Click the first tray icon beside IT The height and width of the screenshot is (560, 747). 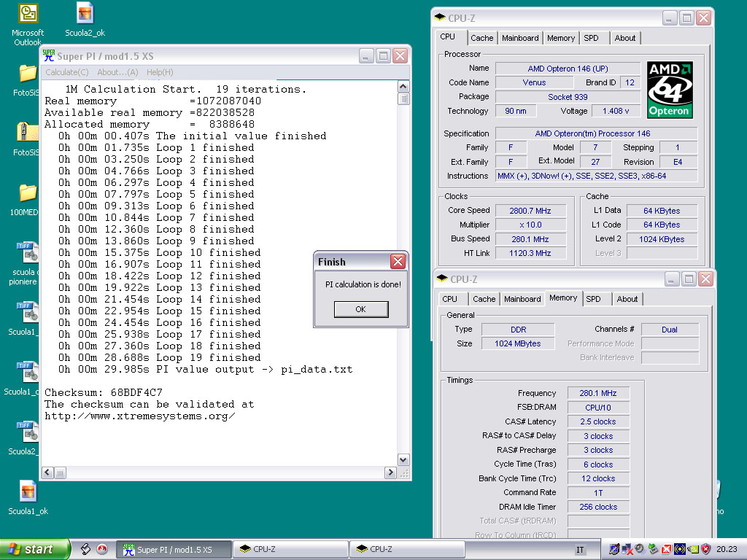pos(614,550)
